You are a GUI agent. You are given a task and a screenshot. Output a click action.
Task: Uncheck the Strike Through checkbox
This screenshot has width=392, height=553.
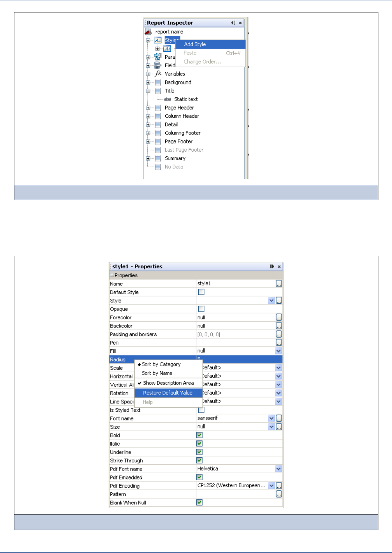[x=199, y=460]
